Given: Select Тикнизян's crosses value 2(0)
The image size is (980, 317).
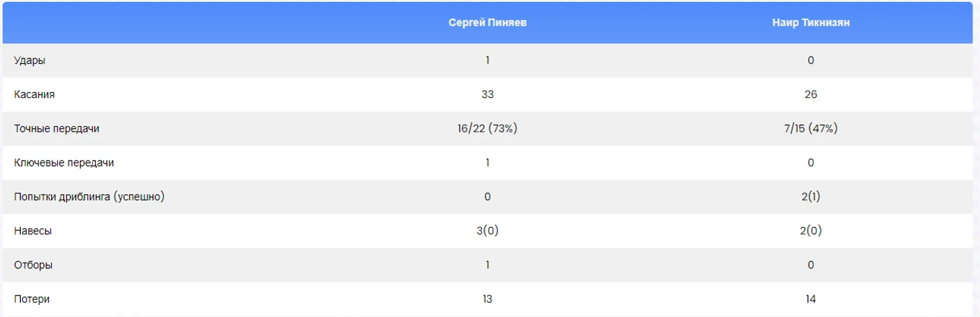Looking at the screenshot, I should pos(811,231).
